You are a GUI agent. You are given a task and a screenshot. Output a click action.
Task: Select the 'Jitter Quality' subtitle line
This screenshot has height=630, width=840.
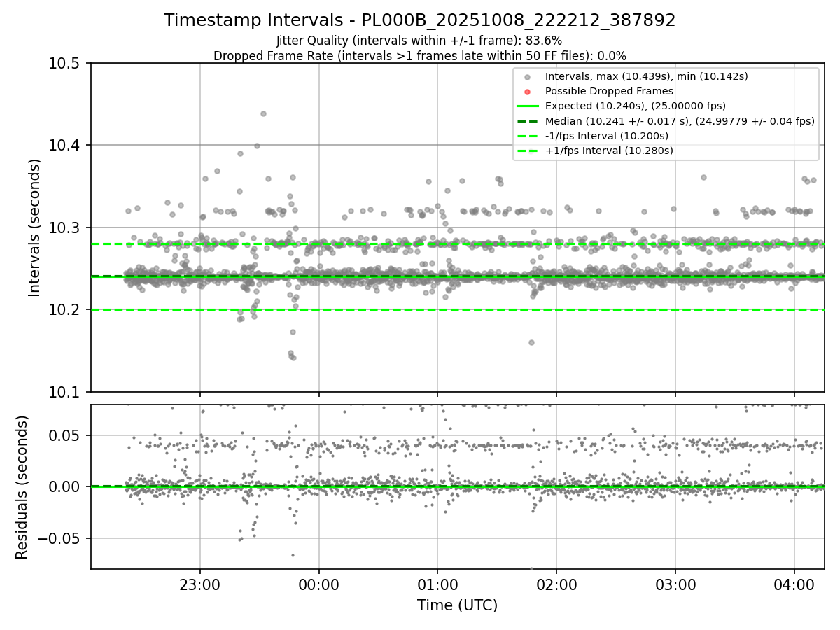click(420, 41)
